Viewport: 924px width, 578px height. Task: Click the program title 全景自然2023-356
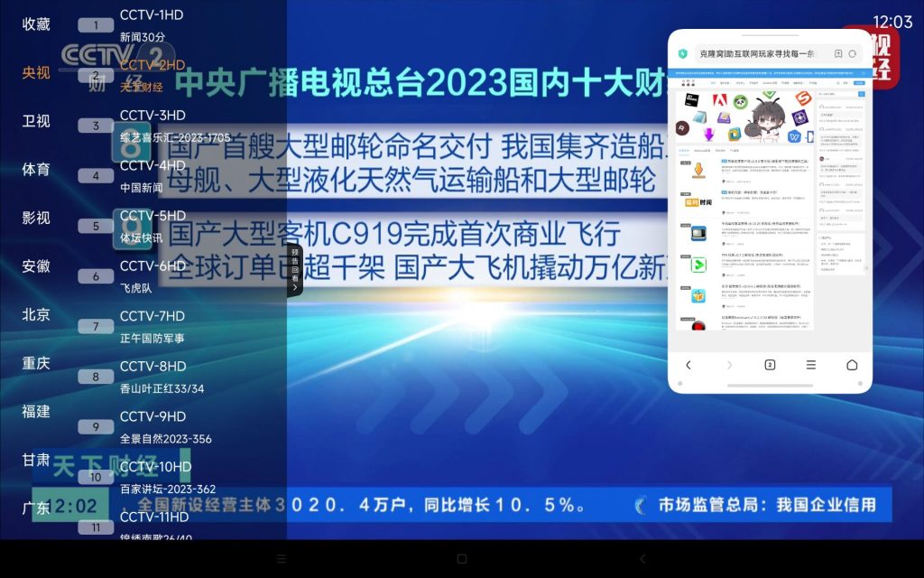[166, 438]
